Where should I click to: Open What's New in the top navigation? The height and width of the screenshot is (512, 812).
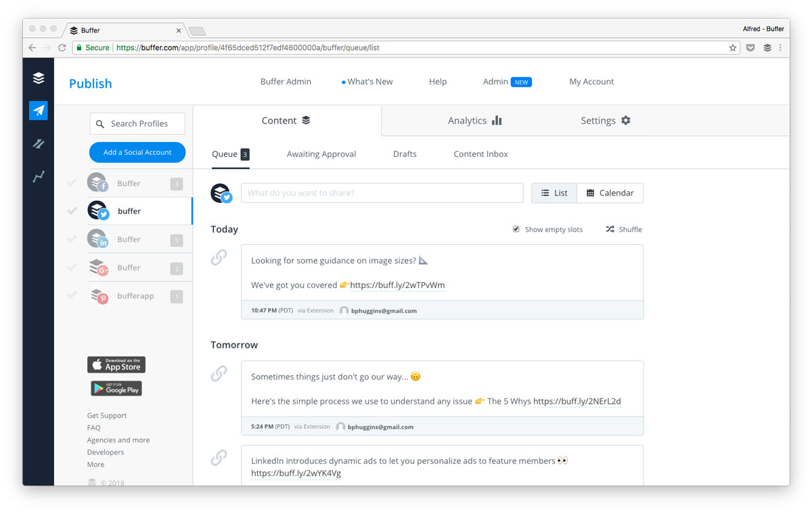click(367, 82)
